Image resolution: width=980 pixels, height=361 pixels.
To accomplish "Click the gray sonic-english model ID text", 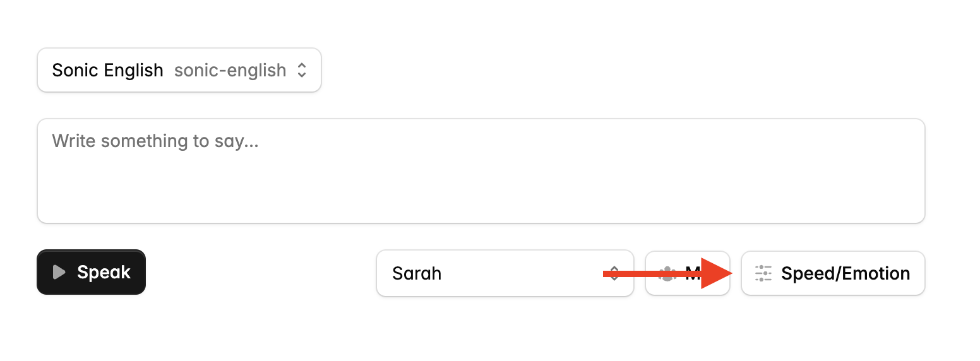I will click(230, 70).
